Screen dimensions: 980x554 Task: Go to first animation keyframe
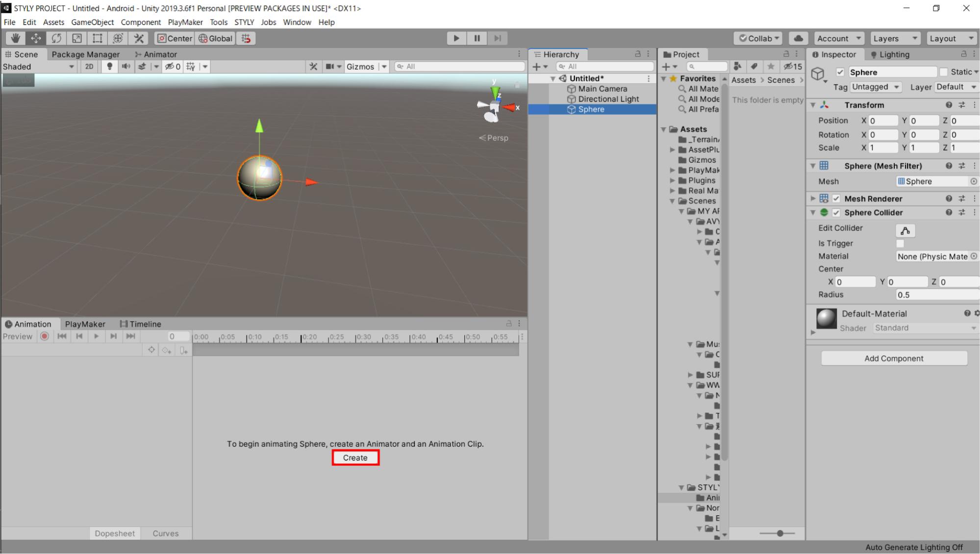click(x=62, y=336)
